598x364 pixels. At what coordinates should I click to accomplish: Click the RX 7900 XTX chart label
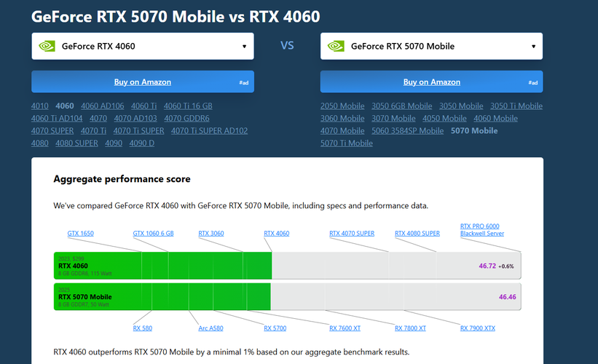tap(478, 328)
